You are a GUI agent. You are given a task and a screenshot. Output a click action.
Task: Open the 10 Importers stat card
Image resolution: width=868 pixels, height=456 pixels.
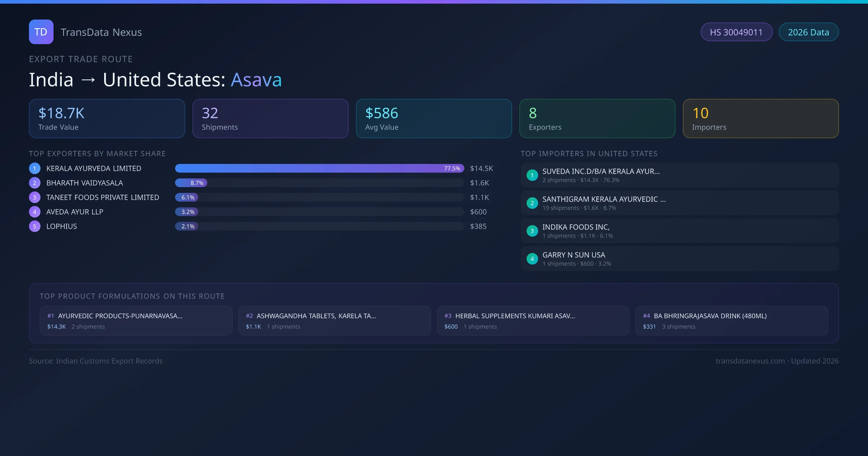click(x=761, y=118)
